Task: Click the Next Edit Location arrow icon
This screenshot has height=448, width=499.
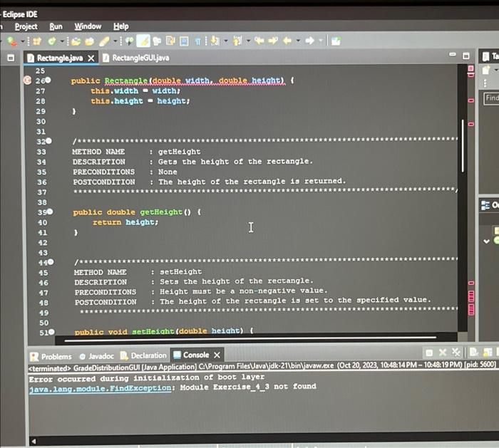Action: (x=273, y=41)
